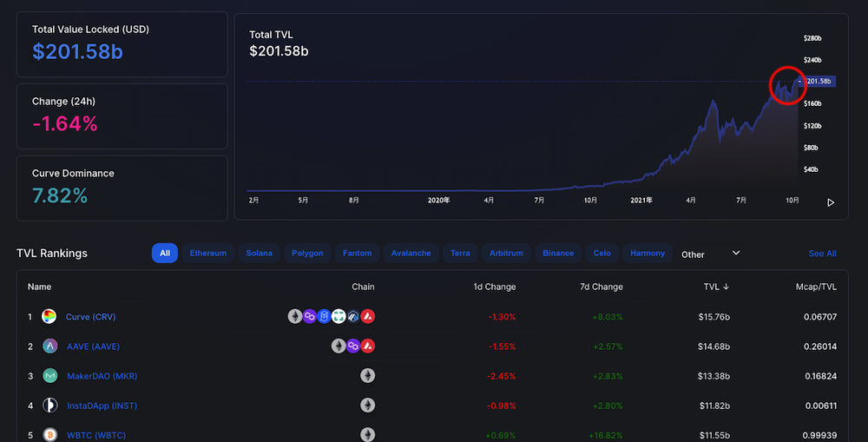The width and height of the screenshot is (868, 442).
Task: Filter TVL rankings by Solana
Action: tap(259, 253)
